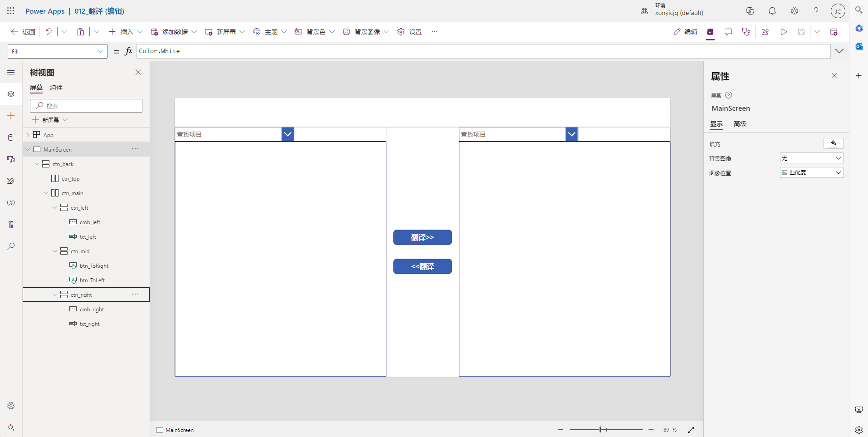The height and width of the screenshot is (437, 868).
Task: Open the 填充 fill color picker
Action: [833, 143]
